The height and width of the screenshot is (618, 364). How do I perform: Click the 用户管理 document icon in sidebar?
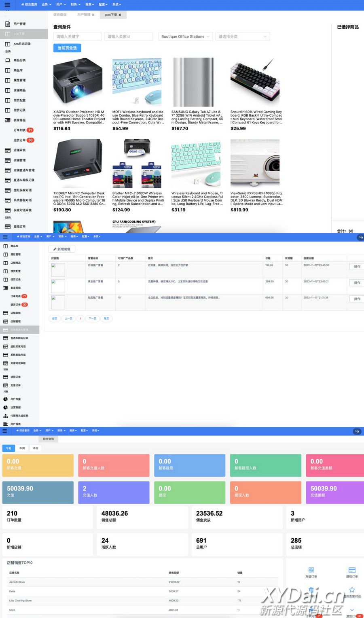coord(8,24)
